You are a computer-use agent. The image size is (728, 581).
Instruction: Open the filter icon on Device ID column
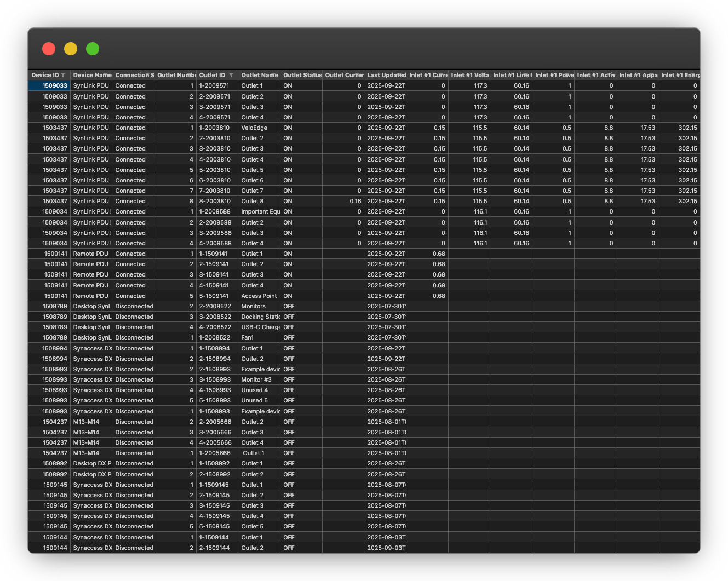coord(63,76)
